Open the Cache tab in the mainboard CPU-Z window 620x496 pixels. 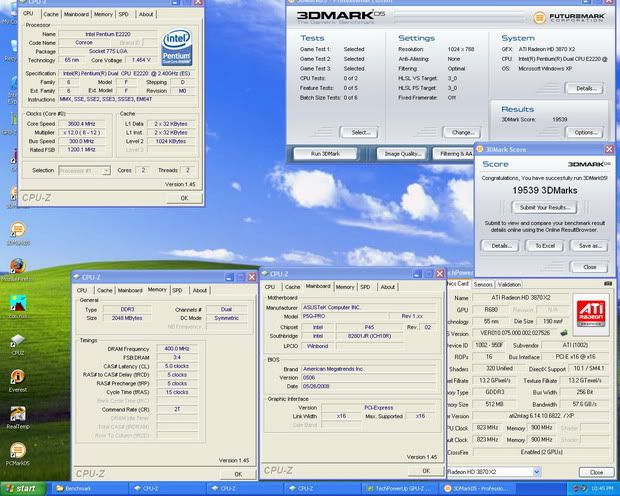[292, 287]
